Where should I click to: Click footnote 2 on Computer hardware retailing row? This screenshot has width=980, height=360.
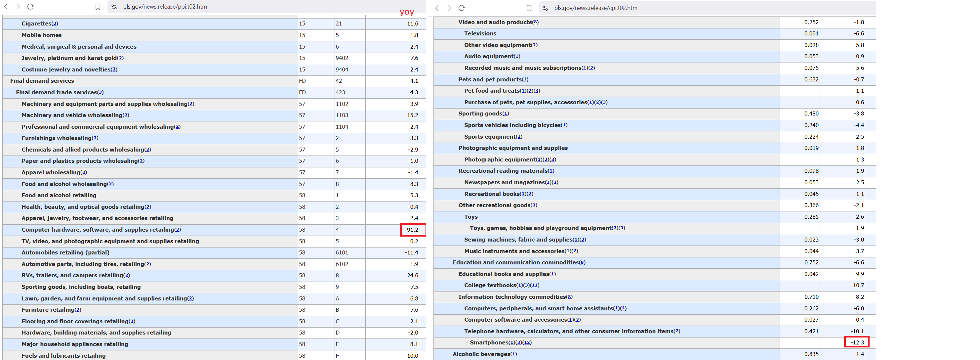pyautogui.click(x=178, y=230)
